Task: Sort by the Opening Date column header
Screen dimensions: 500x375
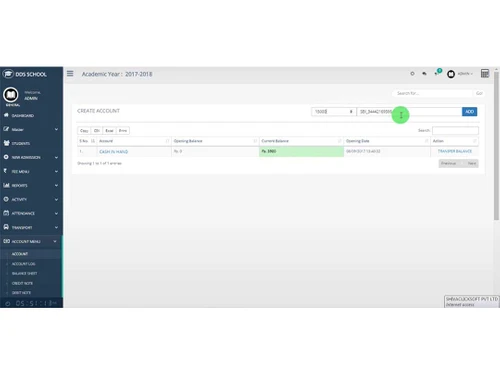Action: point(387,141)
